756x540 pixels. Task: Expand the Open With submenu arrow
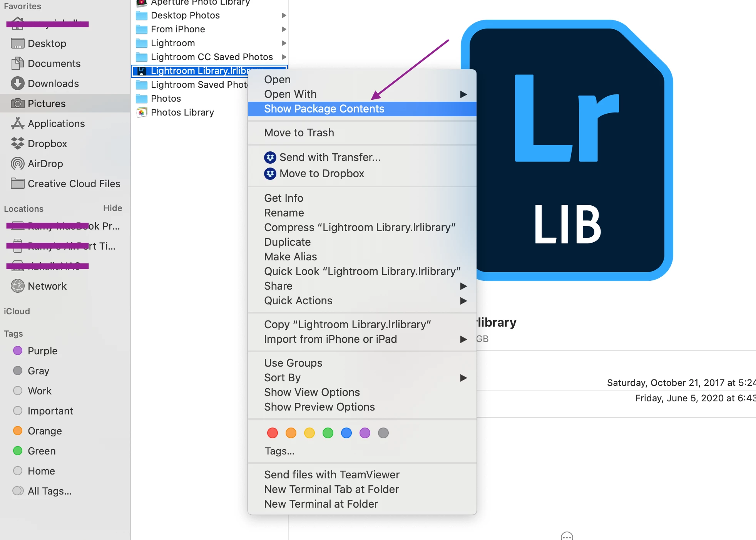click(x=463, y=94)
